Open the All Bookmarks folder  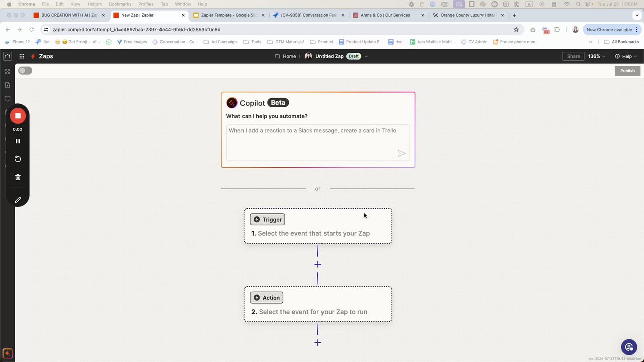click(x=621, y=42)
